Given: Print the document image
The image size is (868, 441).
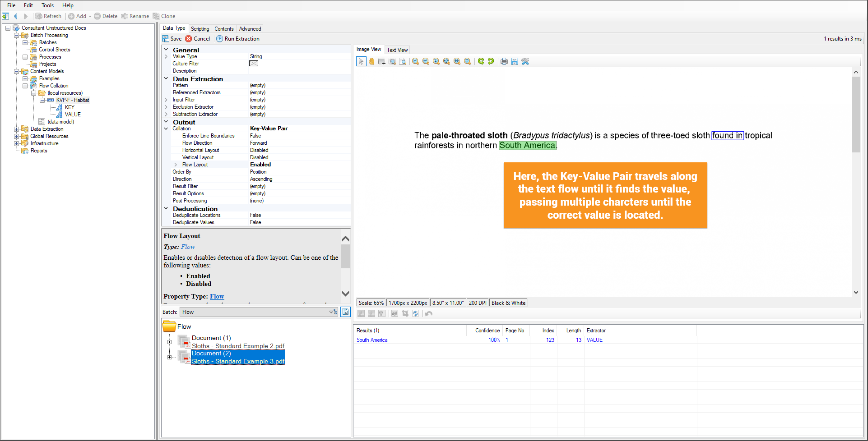Looking at the screenshot, I should tap(504, 61).
